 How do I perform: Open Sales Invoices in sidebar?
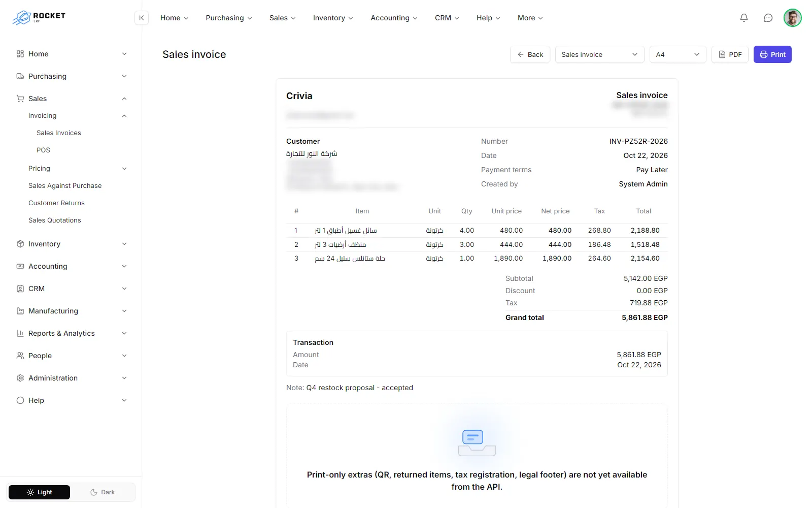click(x=59, y=133)
